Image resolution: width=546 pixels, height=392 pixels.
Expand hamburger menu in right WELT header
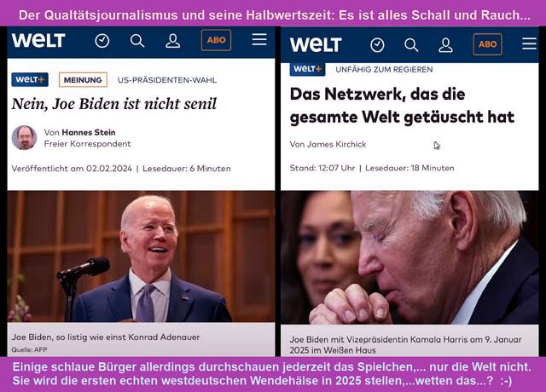pyautogui.click(x=529, y=43)
